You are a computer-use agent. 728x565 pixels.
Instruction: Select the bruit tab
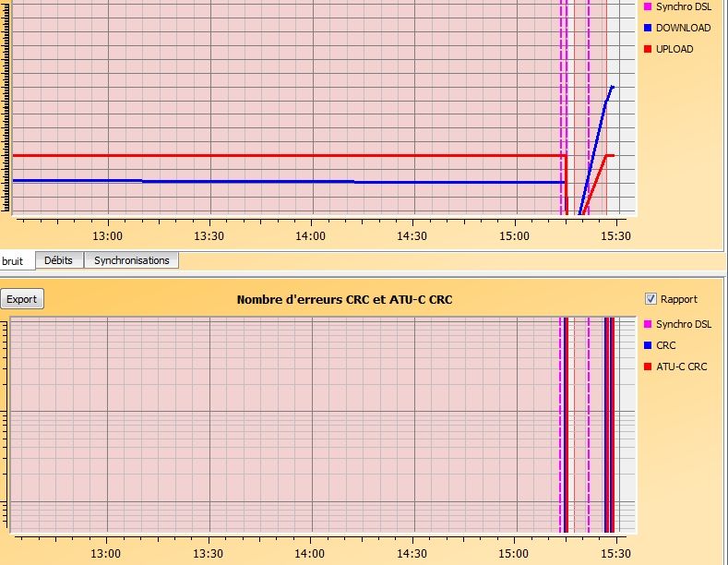(x=14, y=260)
